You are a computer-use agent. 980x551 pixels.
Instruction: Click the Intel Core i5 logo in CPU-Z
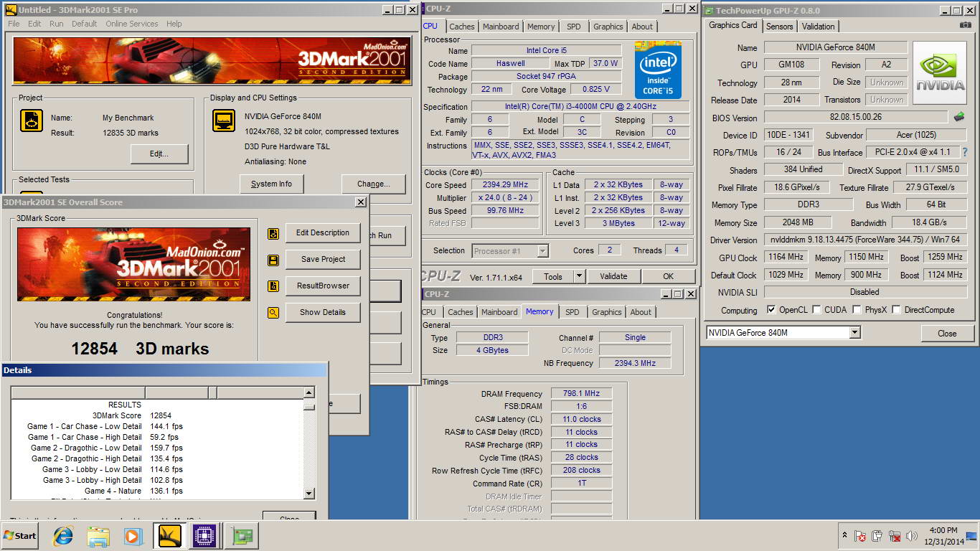point(658,70)
